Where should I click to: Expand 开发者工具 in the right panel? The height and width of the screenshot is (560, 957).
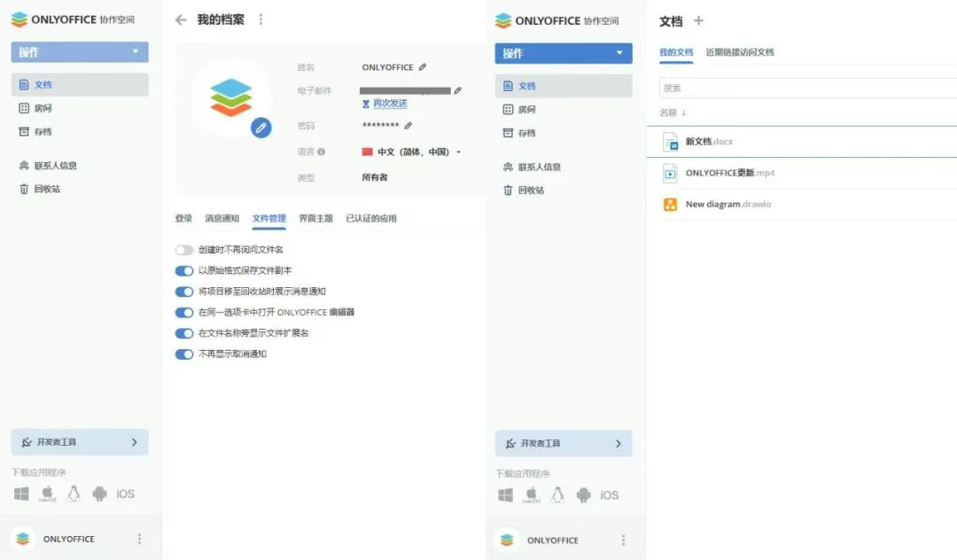pos(564,444)
